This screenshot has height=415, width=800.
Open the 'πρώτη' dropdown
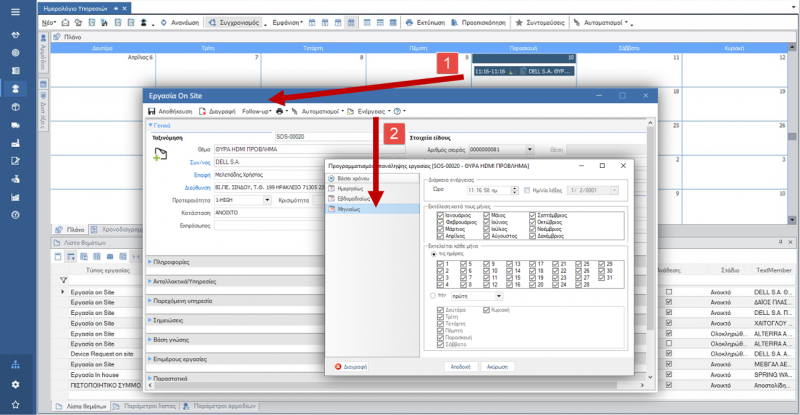(x=498, y=296)
